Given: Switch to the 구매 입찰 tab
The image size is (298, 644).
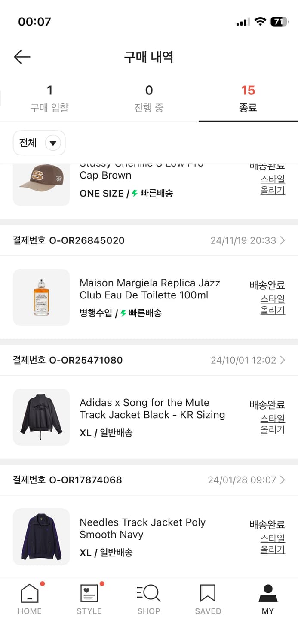Looking at the screenshot, I should (x=49, y=99).
